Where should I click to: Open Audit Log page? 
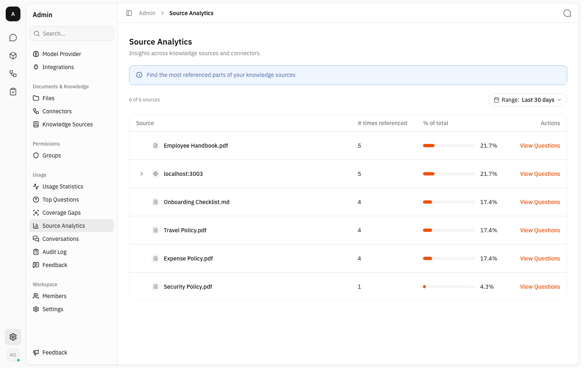[71, 252]
